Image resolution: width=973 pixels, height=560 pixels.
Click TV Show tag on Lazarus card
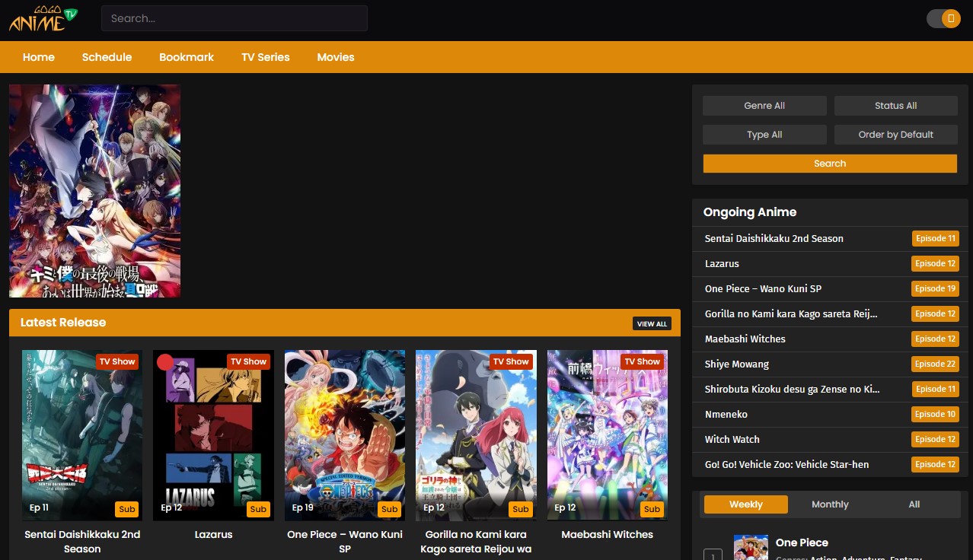click(x=248, y=361)
